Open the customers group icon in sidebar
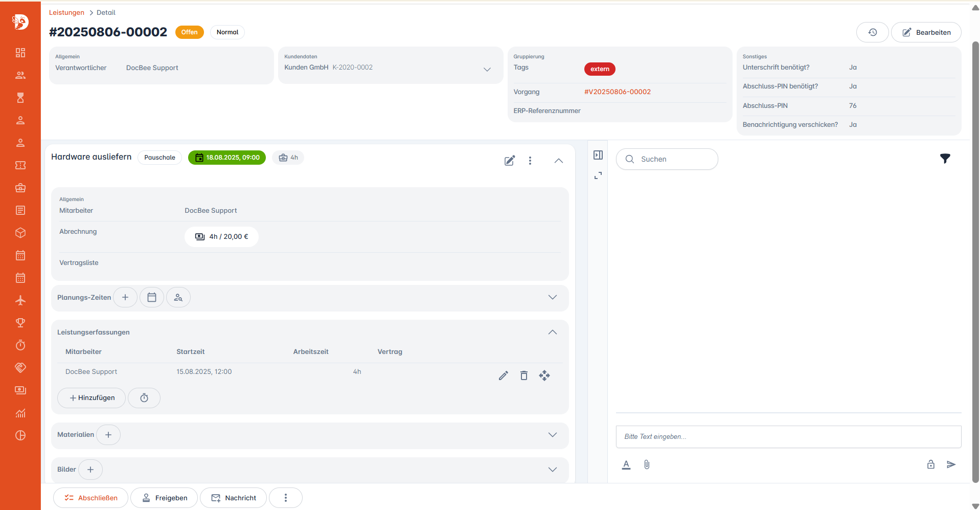Viewport: 980px width, 510px height. (x=20, y=75)
